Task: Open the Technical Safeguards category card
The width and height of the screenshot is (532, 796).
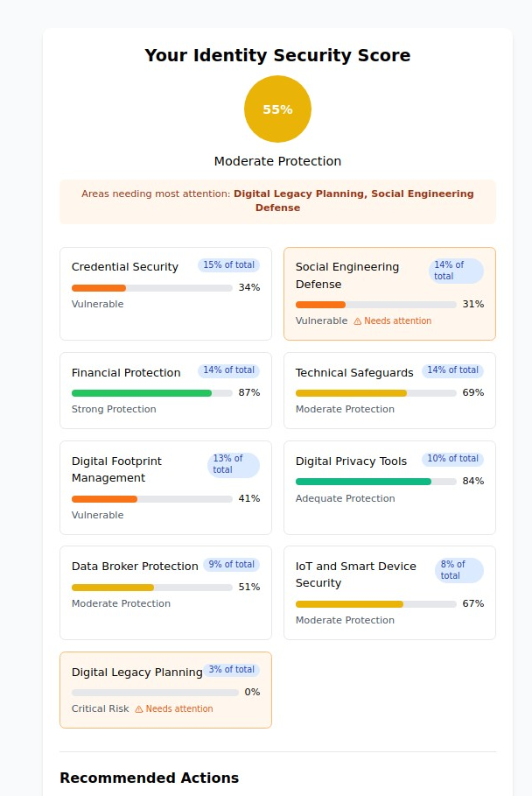Action: (x=389, y=391)
